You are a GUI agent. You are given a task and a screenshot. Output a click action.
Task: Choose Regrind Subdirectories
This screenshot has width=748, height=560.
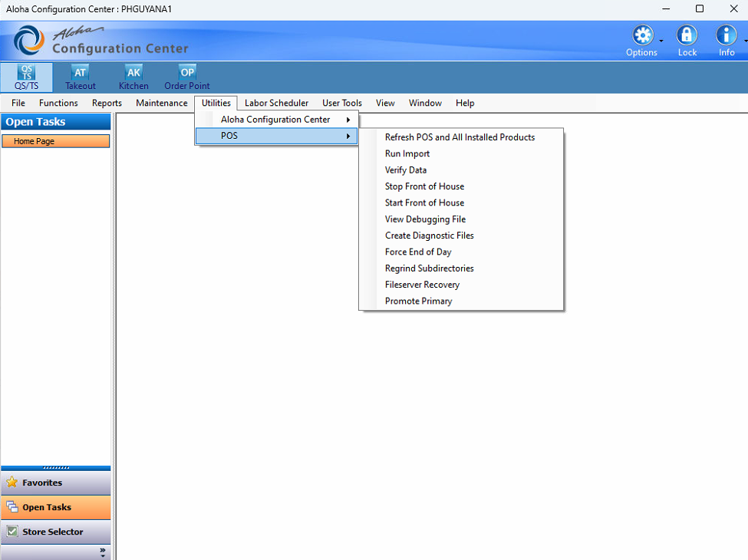[461, 268]
